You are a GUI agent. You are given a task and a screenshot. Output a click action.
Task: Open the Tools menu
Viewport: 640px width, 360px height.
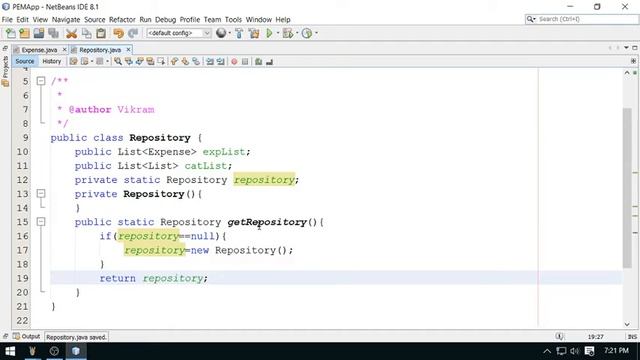pyautogui.click(x=233, y=20)
